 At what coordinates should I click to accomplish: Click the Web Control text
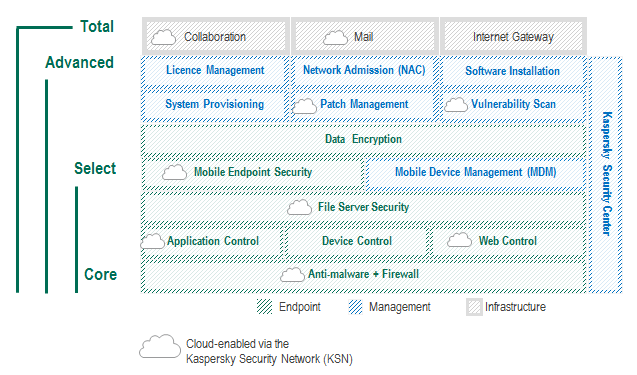(x=507, y=241)
